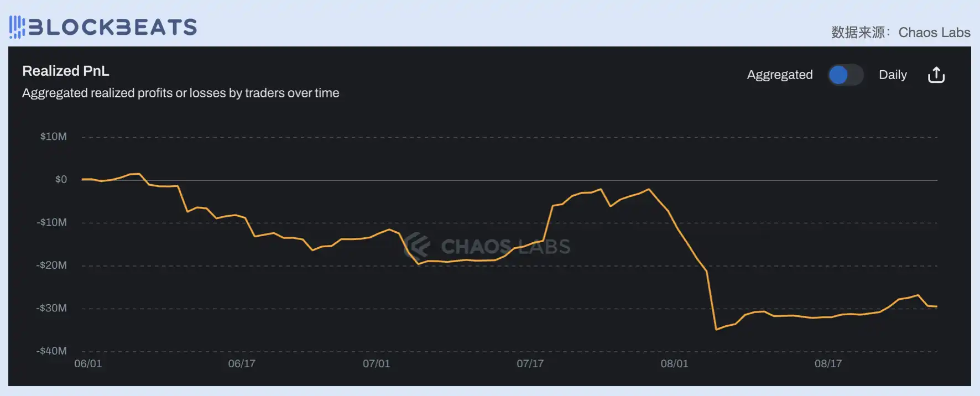Click the Chaos Labs watermark in chart
Screen dimensions: 980x396
(x=487, y=246)
